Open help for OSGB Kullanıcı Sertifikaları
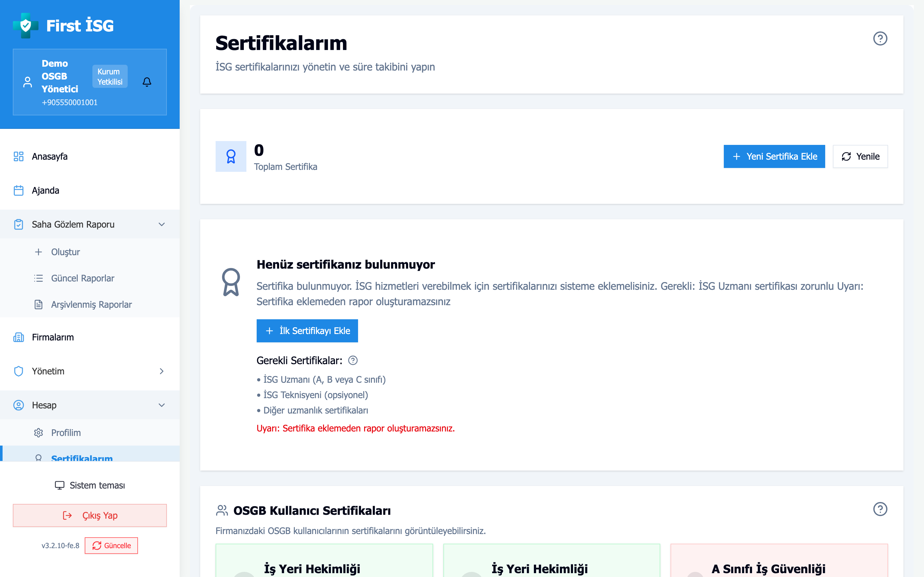Screen dimensions: 924x577 tap(880, 509)
